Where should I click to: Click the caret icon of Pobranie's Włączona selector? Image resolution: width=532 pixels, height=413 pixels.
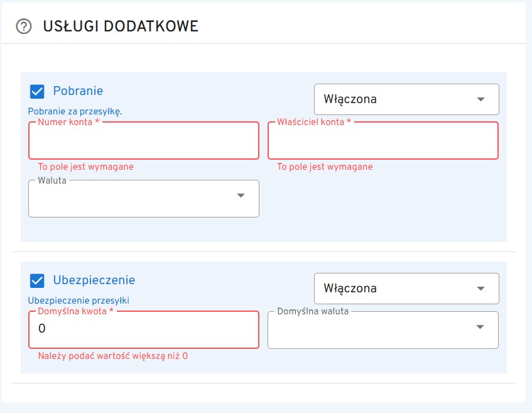tap(481, 99)
